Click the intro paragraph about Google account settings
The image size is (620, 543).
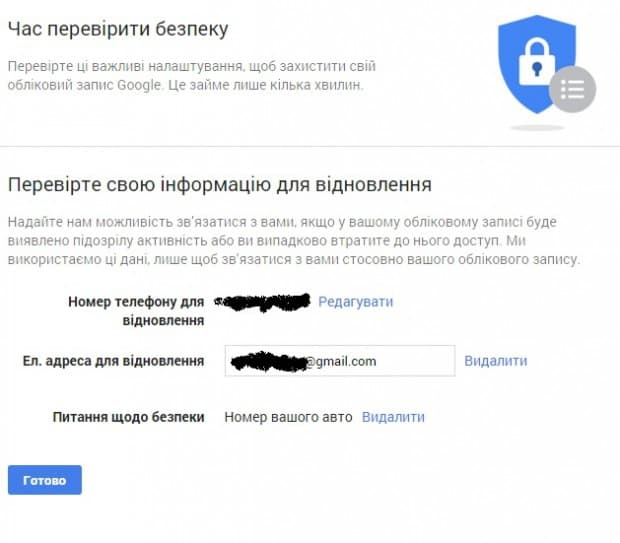[190, 75]
